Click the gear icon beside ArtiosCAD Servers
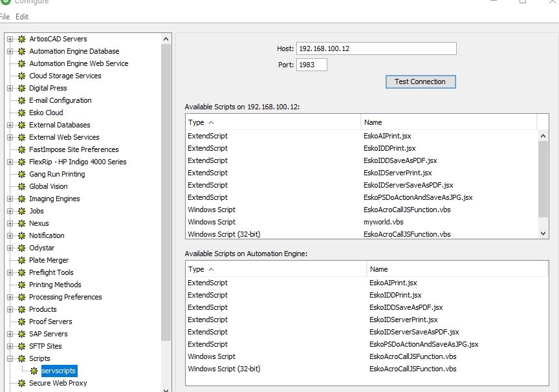559x392 pixels. tap(22, 39)
